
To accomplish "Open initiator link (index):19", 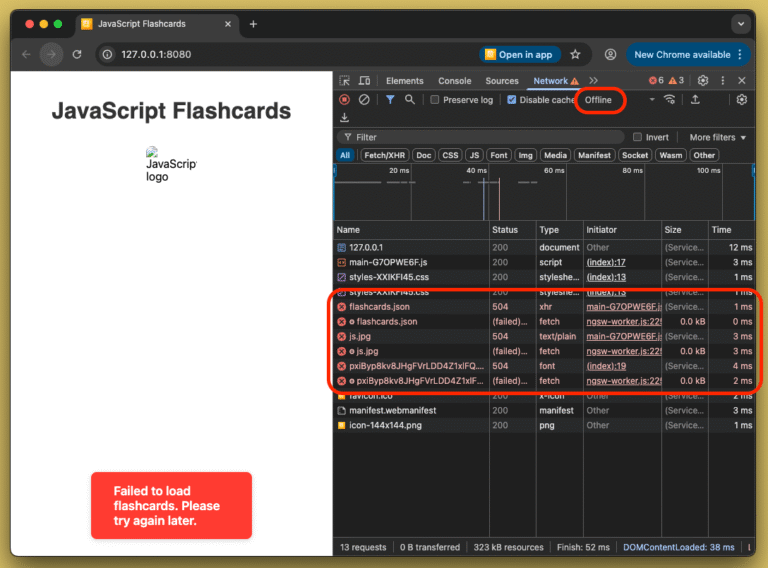I will 606,366.
